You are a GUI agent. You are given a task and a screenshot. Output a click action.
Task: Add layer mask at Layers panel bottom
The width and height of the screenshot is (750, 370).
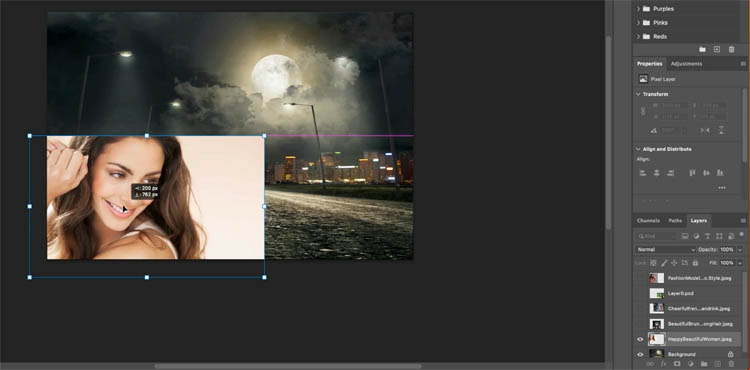677,364
